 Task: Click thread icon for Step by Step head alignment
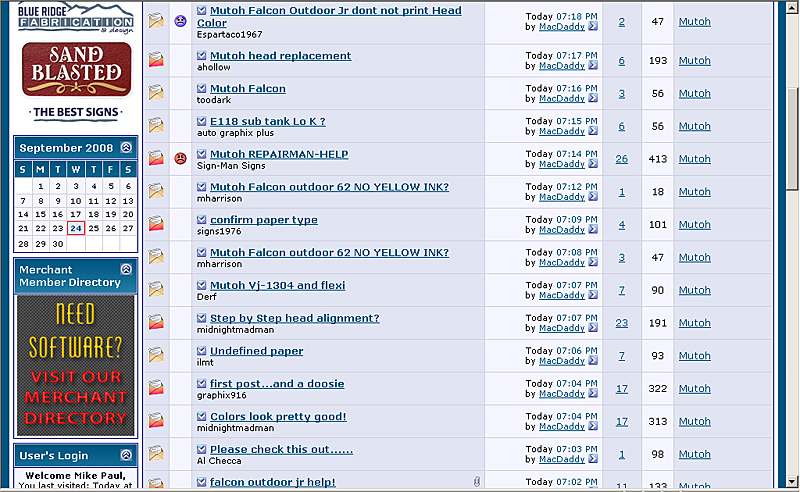coord(156,322)
